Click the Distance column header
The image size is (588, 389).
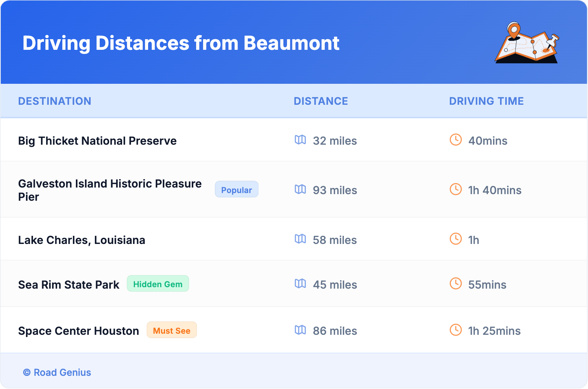pyautogui.click(x=321, y=101)
